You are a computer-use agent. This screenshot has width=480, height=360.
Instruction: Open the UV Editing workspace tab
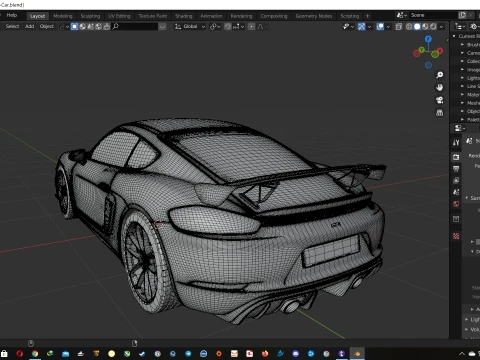click(119, 16)
